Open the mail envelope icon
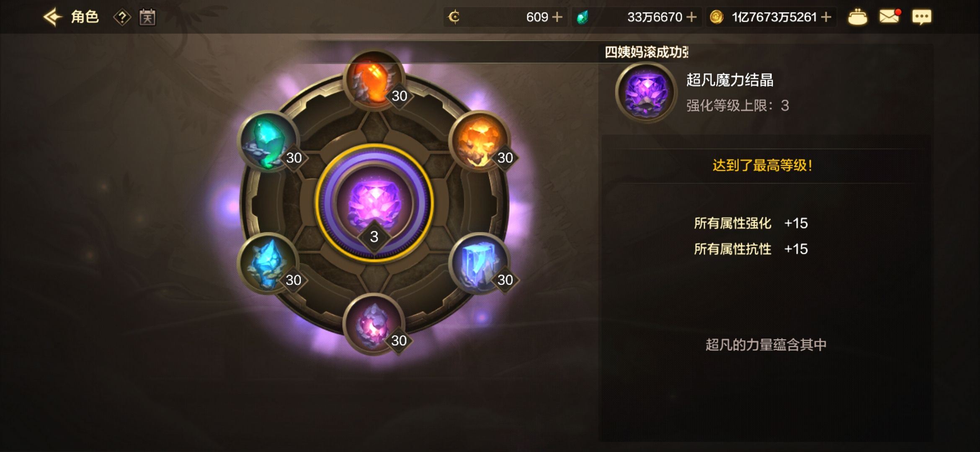The image size is (980, 452). tap(890, 17)
